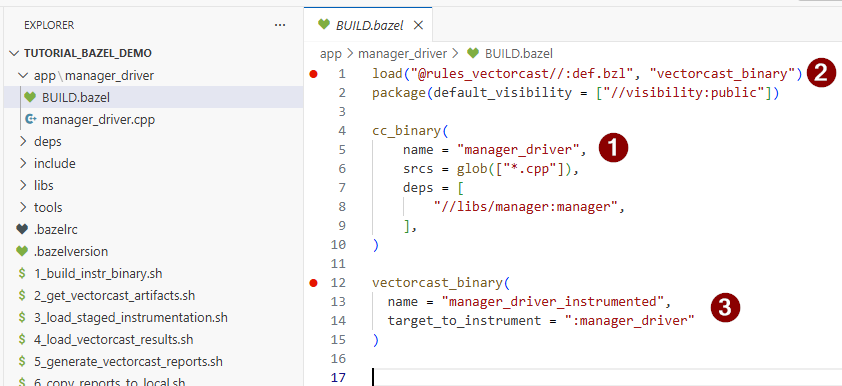Click the vectorcast_binary rule on line 12
842x386 pixels.
(437, 282)
